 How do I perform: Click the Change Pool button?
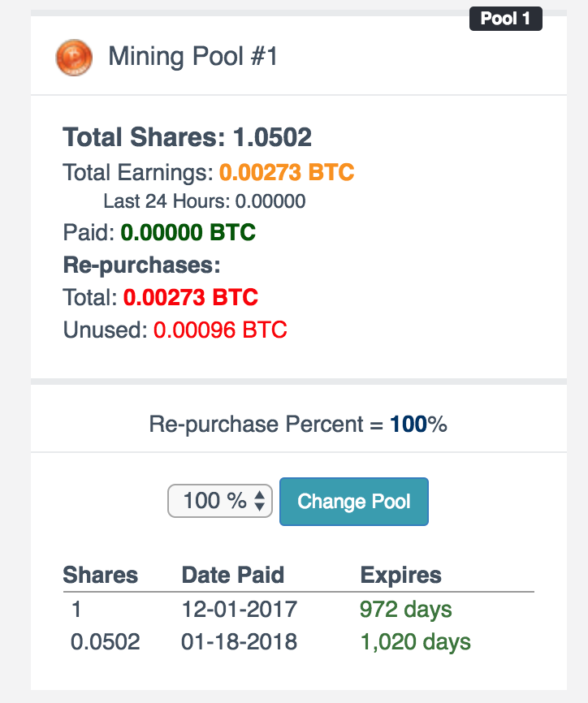click(354, 501)
